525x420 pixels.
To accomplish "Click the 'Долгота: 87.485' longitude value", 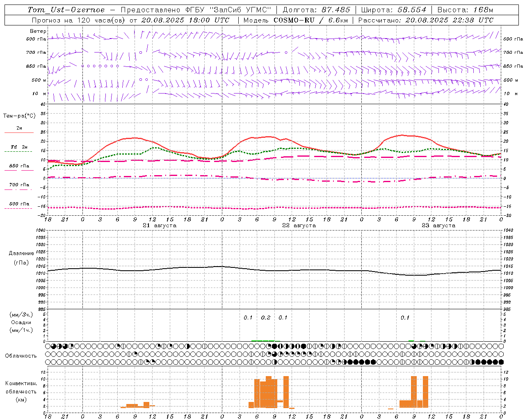I will [x=317, y=10].
